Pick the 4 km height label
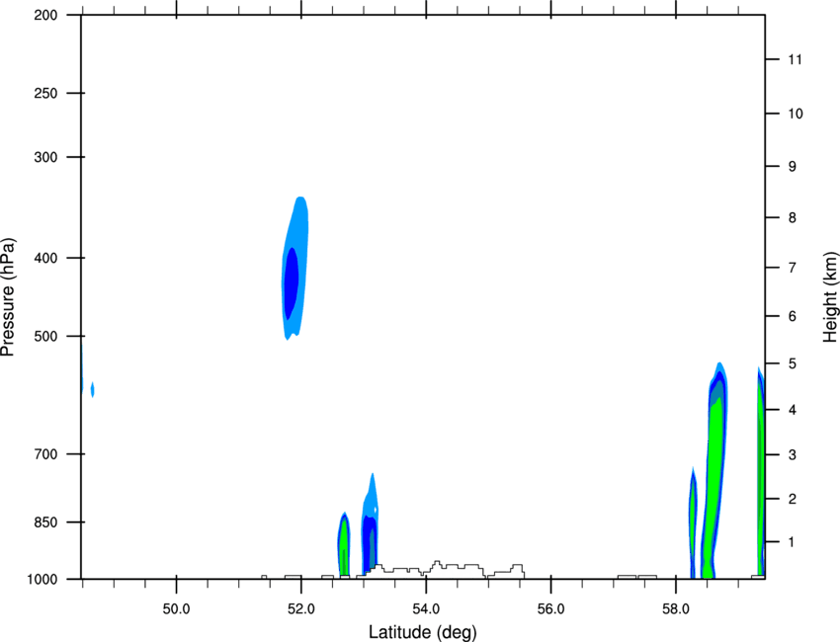 [793, 410]
